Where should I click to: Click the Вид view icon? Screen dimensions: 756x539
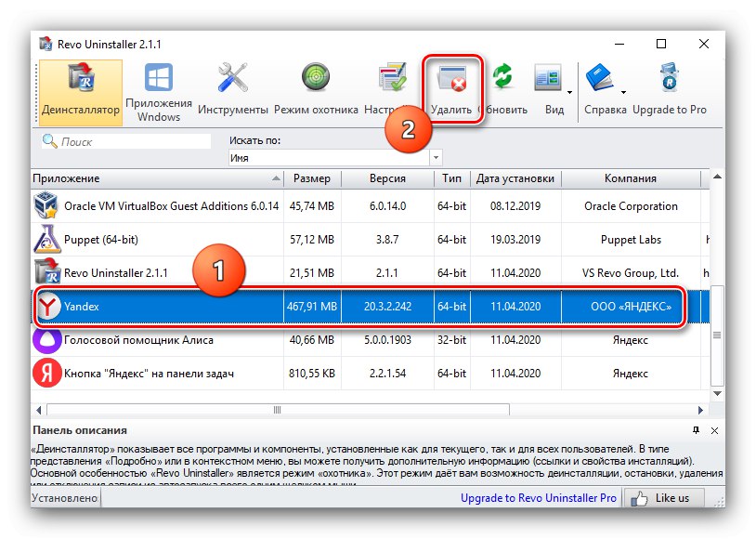pos(548,78)
